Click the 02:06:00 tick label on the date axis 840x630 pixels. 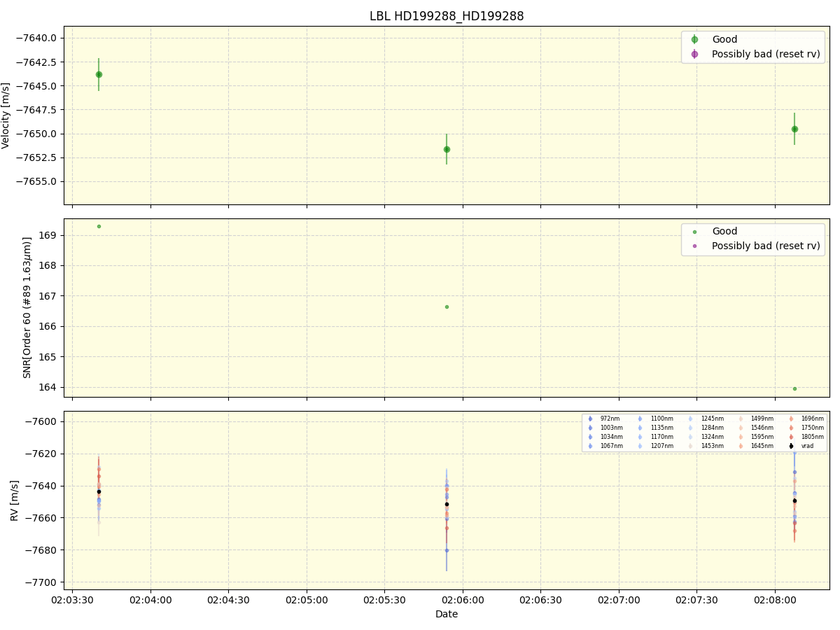click(x=463, y=600)
